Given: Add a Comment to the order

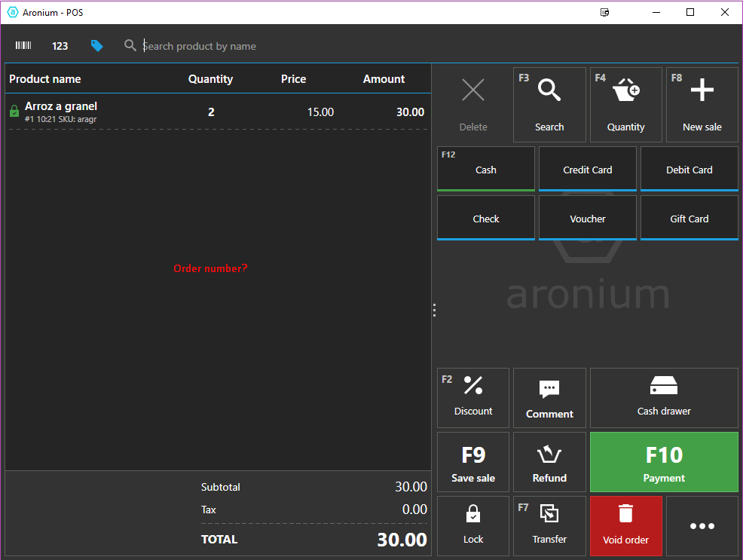Looking at the screenshot, I should click(549, 398).
